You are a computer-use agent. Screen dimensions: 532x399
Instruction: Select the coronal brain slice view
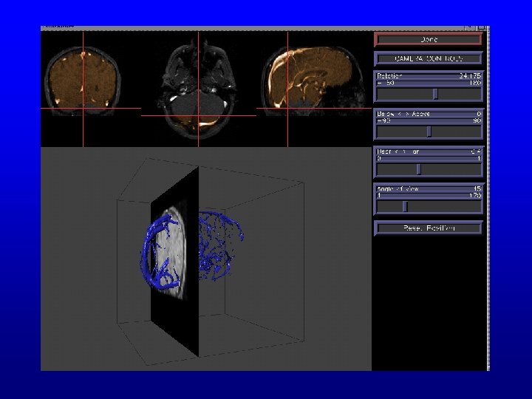pos(83,81)
